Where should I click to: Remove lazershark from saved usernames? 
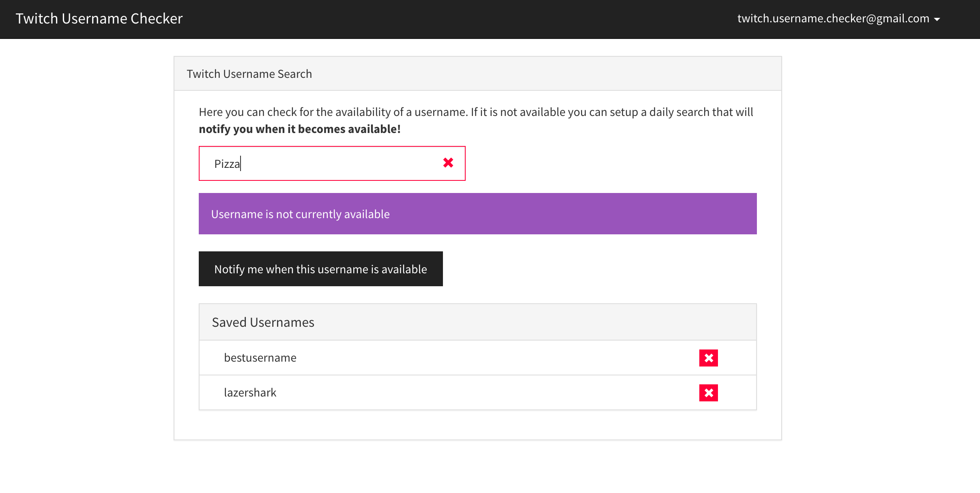pyautogui.click(x=708, y=393)
